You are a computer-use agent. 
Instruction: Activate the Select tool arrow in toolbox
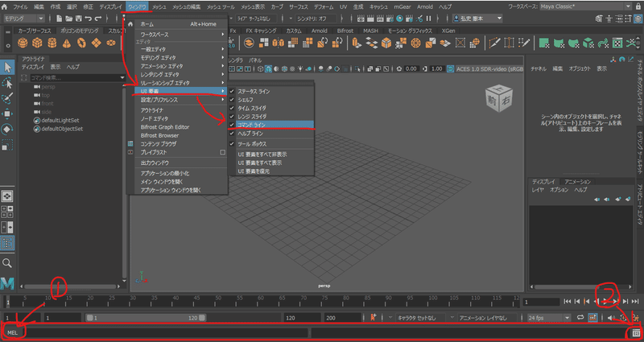(7, 67)
